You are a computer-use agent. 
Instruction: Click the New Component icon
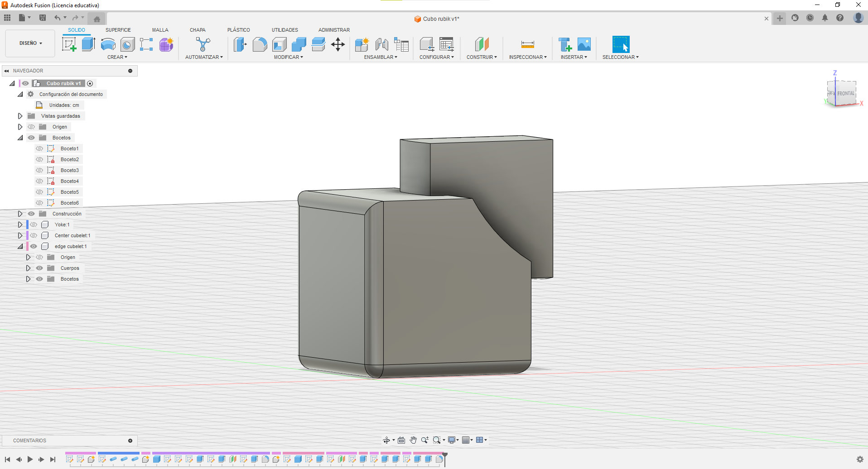tap(362, 44)
